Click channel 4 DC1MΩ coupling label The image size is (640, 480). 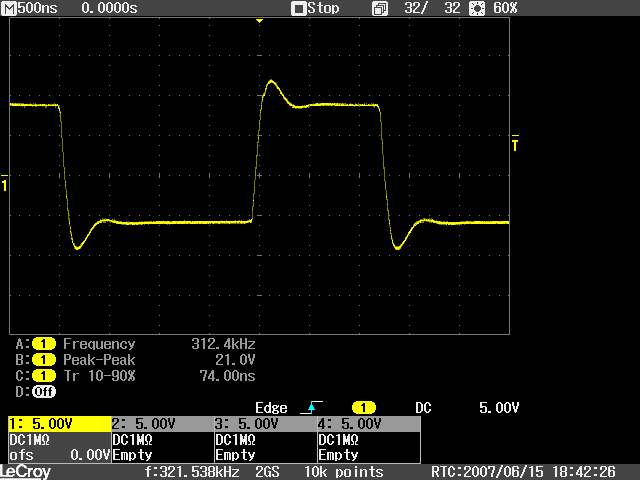[338, 440]
